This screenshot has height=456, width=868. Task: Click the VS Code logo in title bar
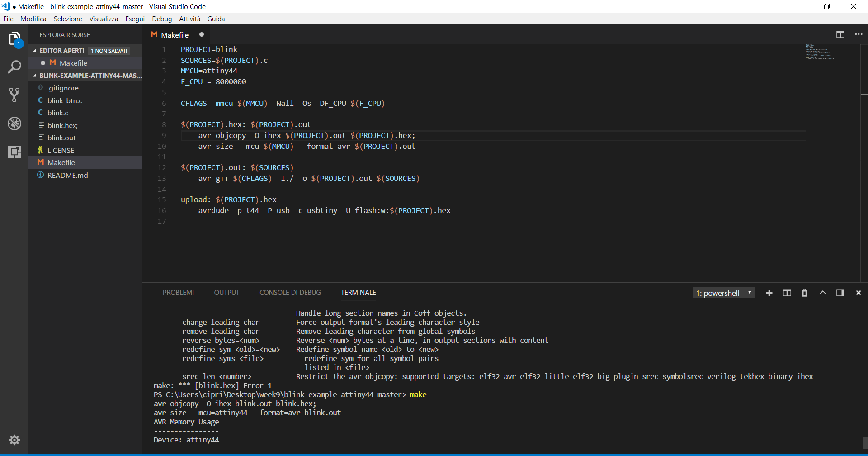point(6,6)
